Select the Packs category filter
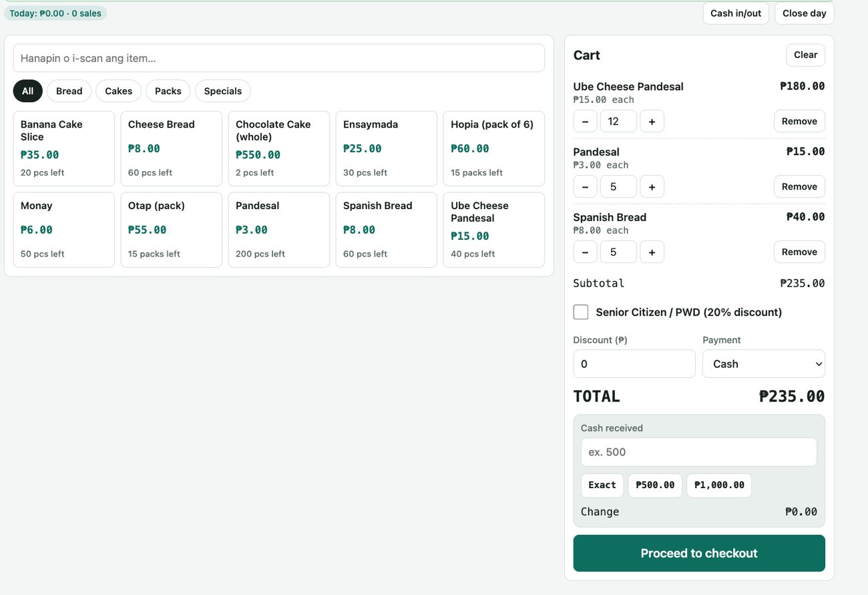This screenshot has height=595, width=868. 168,91
